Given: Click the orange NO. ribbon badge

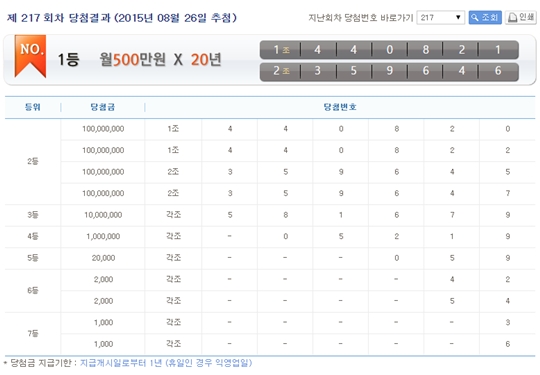Looking at the screenshot, I should tap(30, 56).
